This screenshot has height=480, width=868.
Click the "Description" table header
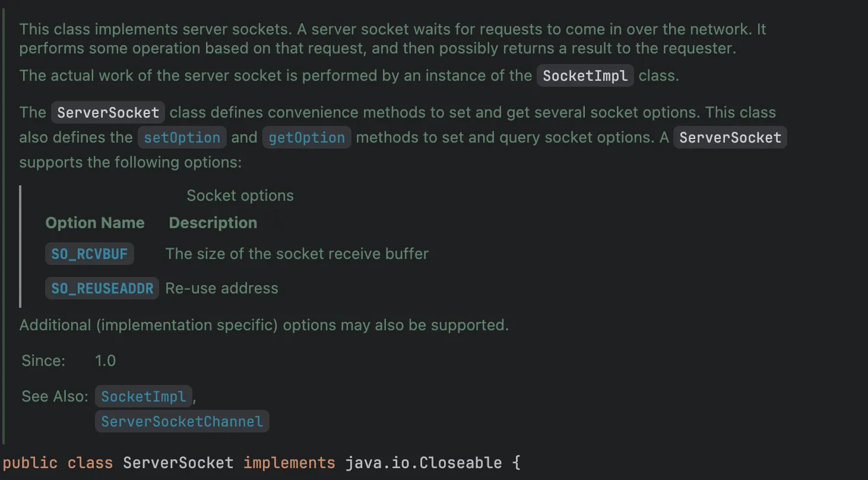[213, 223]
